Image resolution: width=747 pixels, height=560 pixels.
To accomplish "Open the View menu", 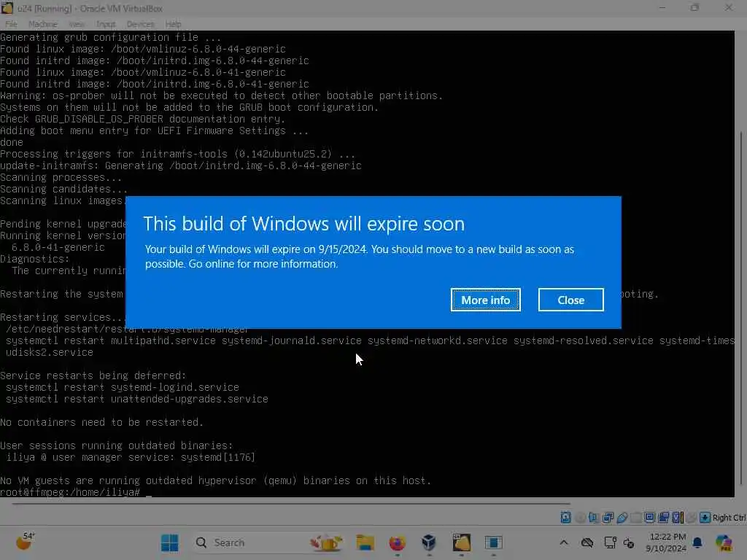I will coord(76,24).
